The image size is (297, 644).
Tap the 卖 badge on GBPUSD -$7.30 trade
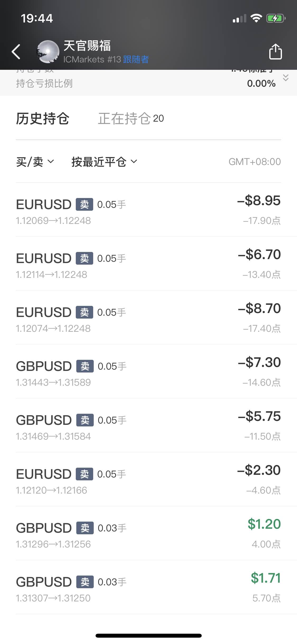[85, 366]
